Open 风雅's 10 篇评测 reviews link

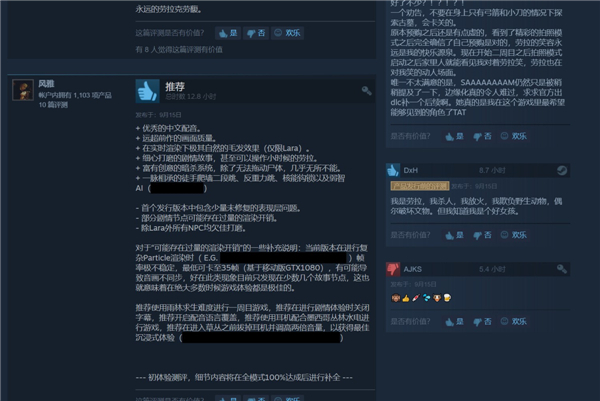pos(53,105)
